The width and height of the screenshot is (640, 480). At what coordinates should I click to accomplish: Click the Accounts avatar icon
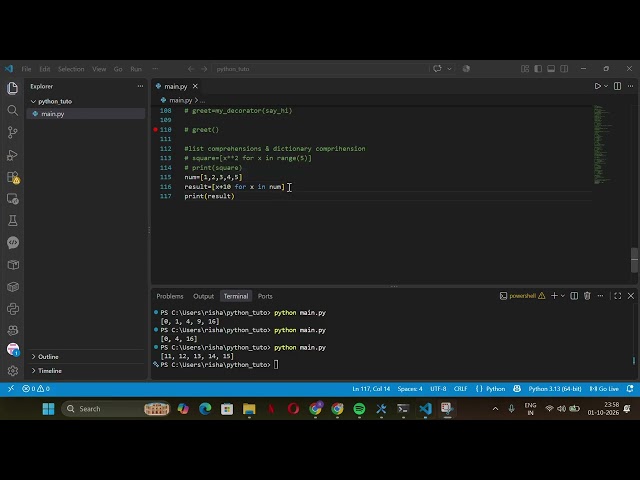pyautogui.click(x=13, y=349)
